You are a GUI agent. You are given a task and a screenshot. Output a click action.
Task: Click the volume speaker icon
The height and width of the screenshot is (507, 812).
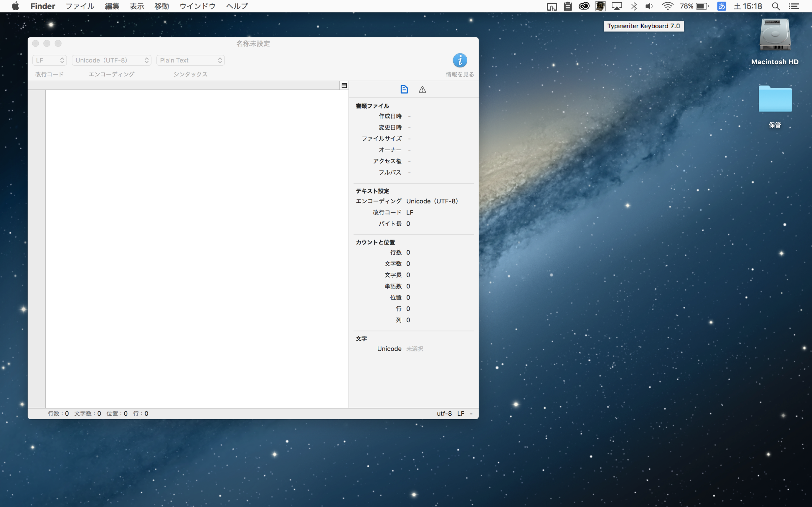(649, 6)
